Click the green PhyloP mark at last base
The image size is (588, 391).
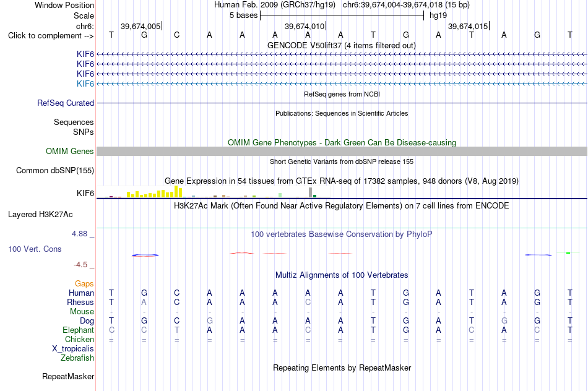pyautogui.click(x=568, y=253)
